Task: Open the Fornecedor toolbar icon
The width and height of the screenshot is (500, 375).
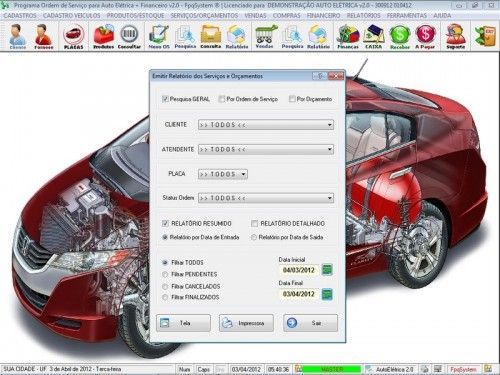Action: pyautogui.click(x=44, y=37)
